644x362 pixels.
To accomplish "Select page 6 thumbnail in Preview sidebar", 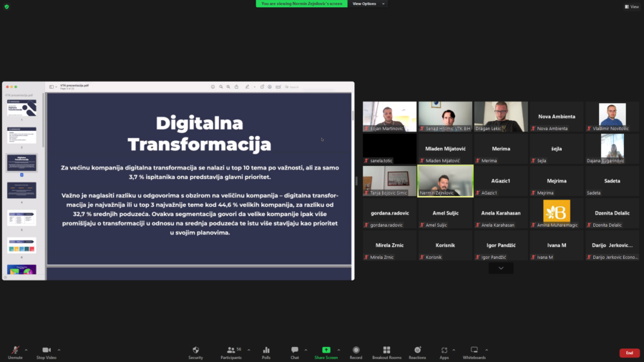I will [x=21, y=245].
